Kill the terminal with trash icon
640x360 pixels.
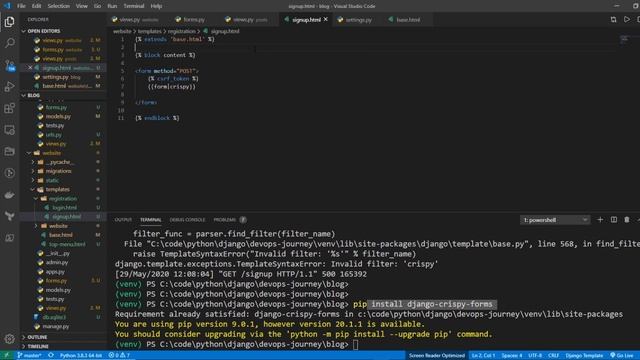coord(627,220)
